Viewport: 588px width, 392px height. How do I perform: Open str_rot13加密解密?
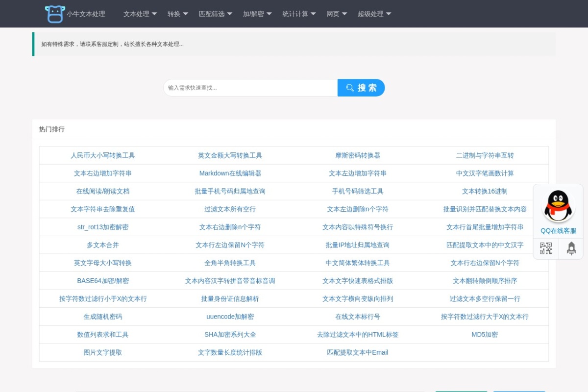coord(103,227)
